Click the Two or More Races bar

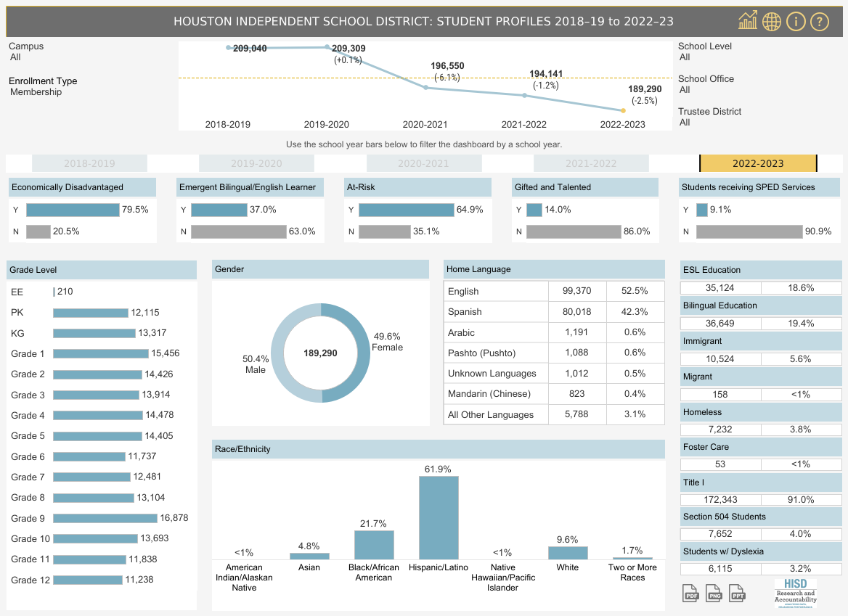633,558
